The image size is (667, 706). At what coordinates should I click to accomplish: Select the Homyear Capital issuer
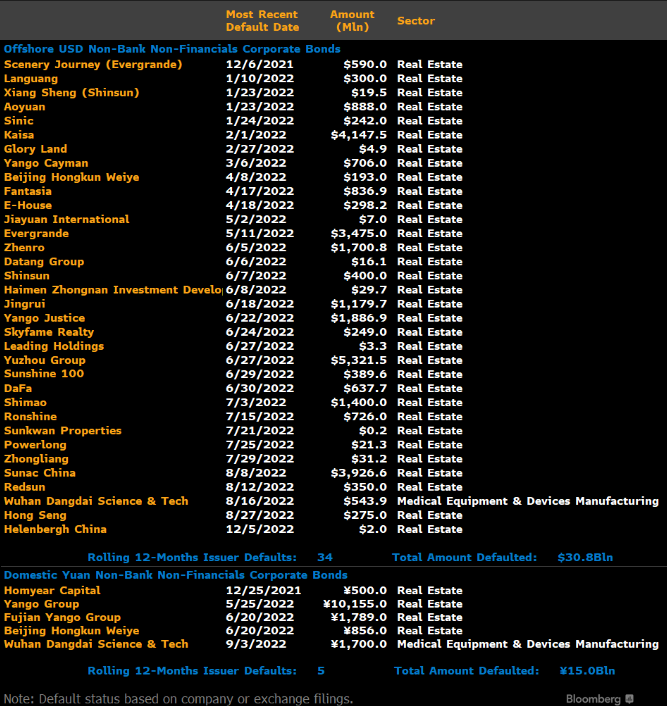52,590
